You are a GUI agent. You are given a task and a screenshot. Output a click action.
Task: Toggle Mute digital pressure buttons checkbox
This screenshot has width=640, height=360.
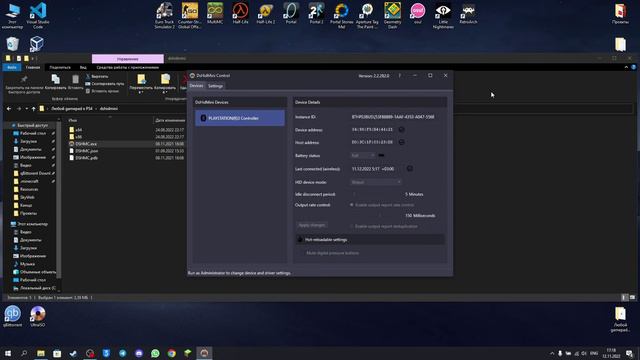pos(303,253)
